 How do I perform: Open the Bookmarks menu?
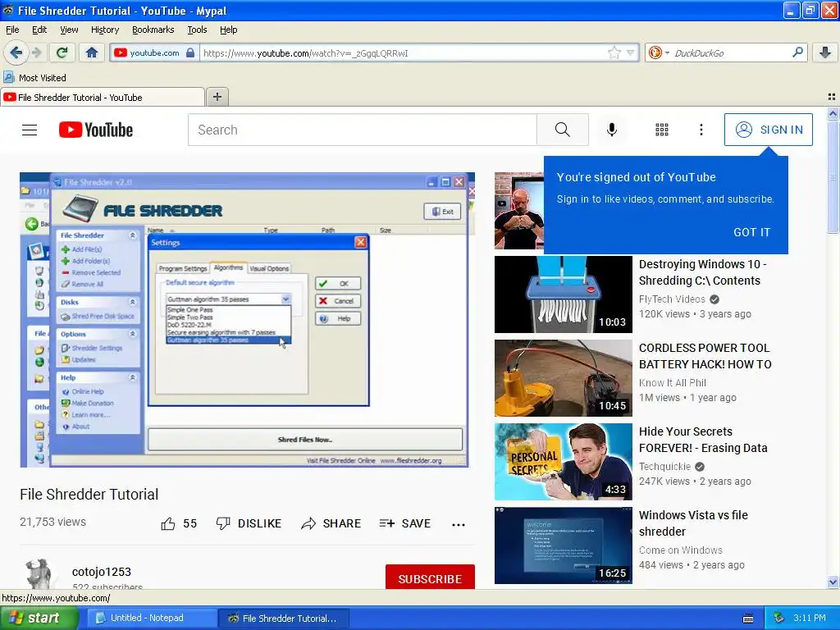(x=153, y=30)
